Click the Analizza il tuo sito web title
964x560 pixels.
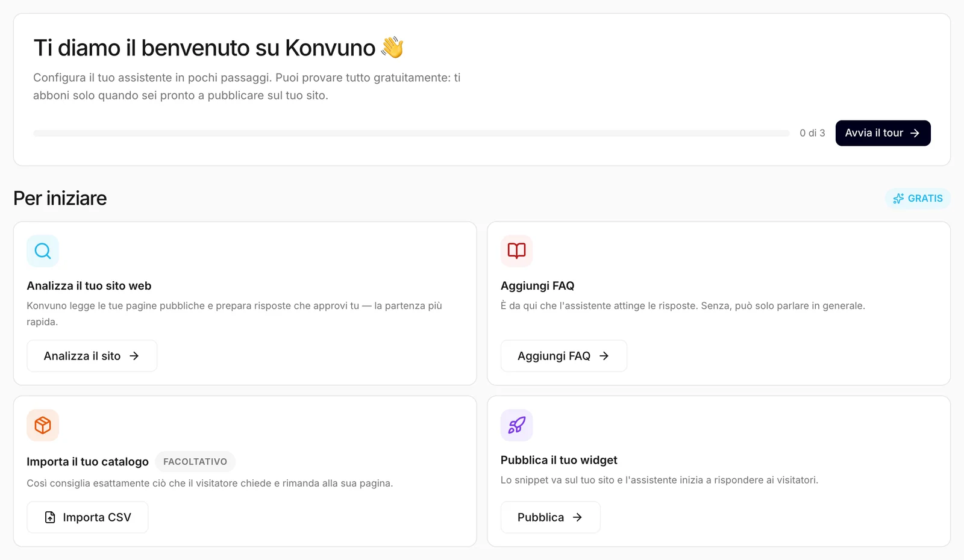[x=89, y=286]
